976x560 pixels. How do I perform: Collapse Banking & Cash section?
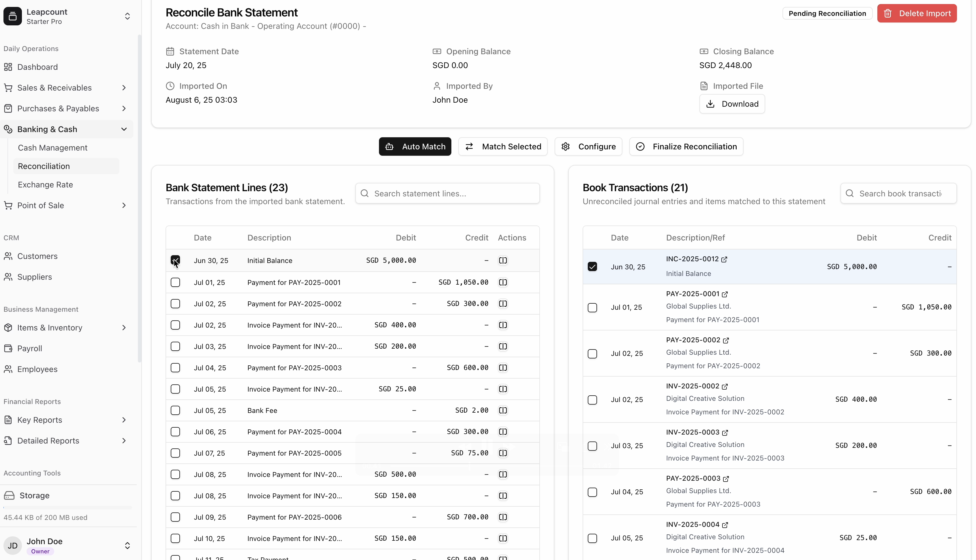[67, 129]
